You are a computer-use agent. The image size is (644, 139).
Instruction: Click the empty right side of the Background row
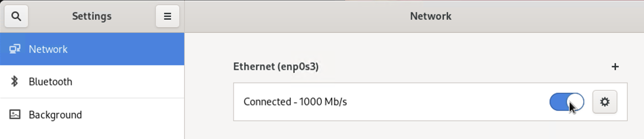pyautogui.click(x=138, y=115)
